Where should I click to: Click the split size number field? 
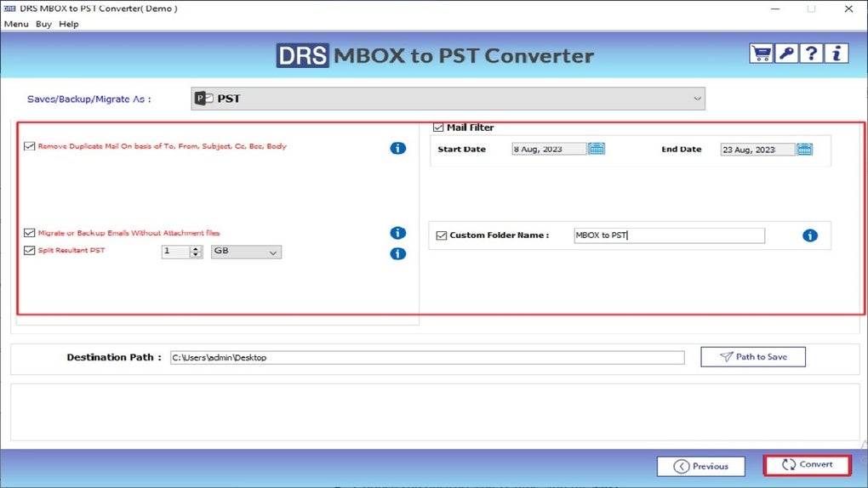[x=176, y=252]
